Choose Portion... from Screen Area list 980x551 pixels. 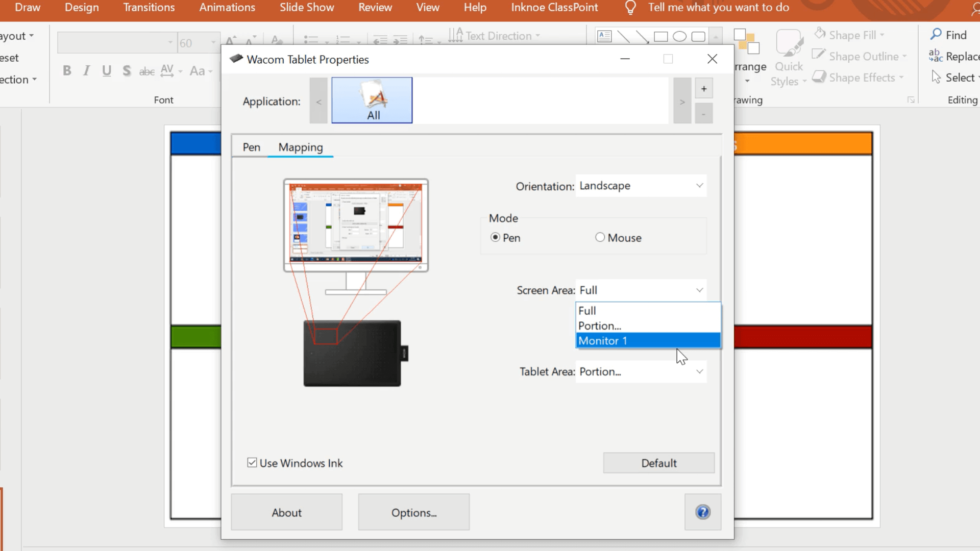coord(648,325)
